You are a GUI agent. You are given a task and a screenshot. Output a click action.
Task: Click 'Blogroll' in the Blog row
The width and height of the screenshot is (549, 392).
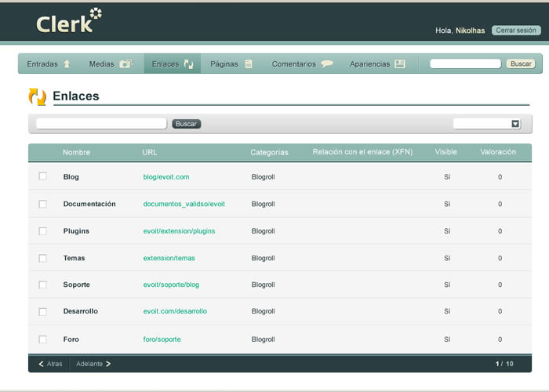coord(264,177)
